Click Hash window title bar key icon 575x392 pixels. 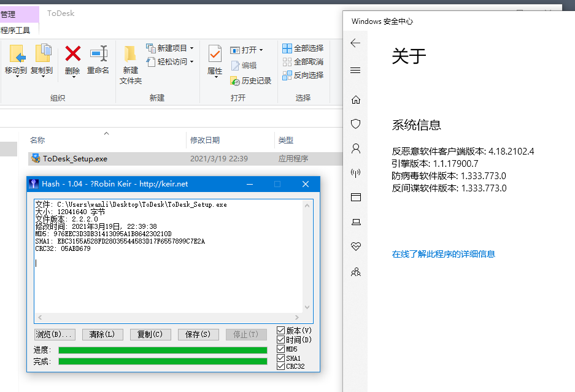(x=34, y=183)
